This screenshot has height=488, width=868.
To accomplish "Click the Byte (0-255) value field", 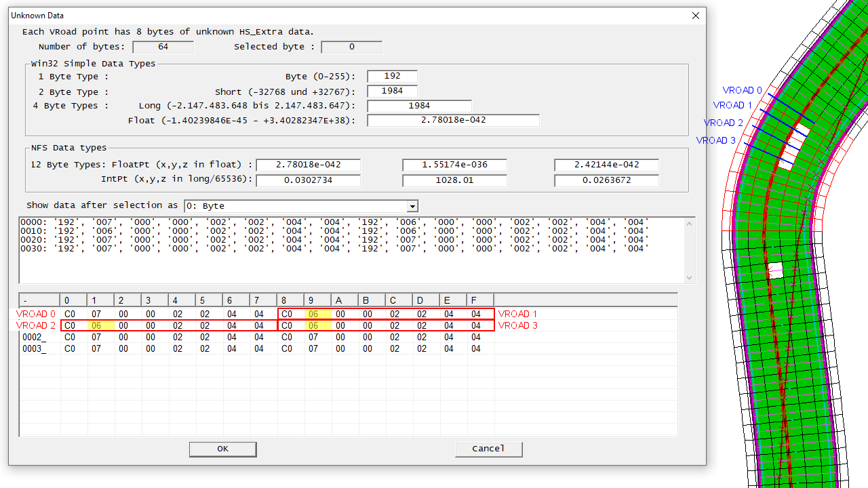I will pos(392,77).
